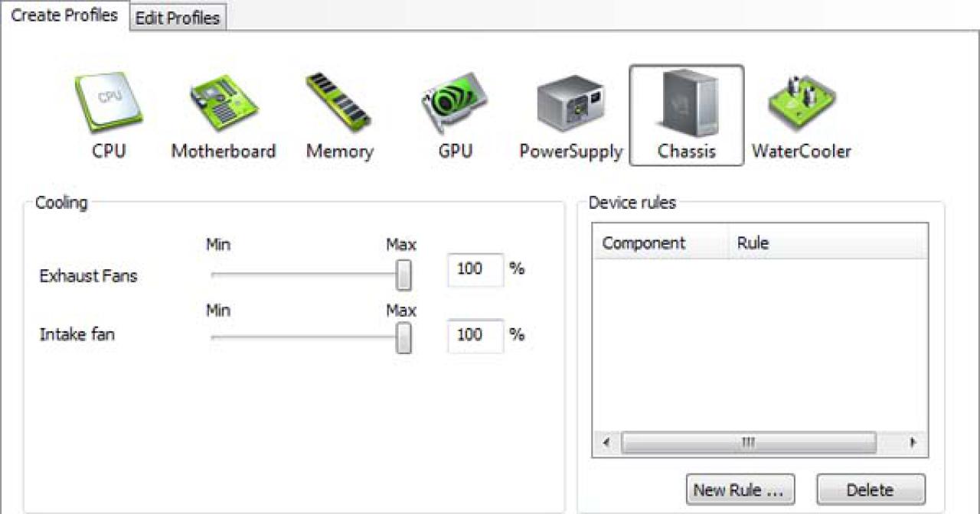
Task: Click the Intake fan percentage field
Action: pos(475,336)
